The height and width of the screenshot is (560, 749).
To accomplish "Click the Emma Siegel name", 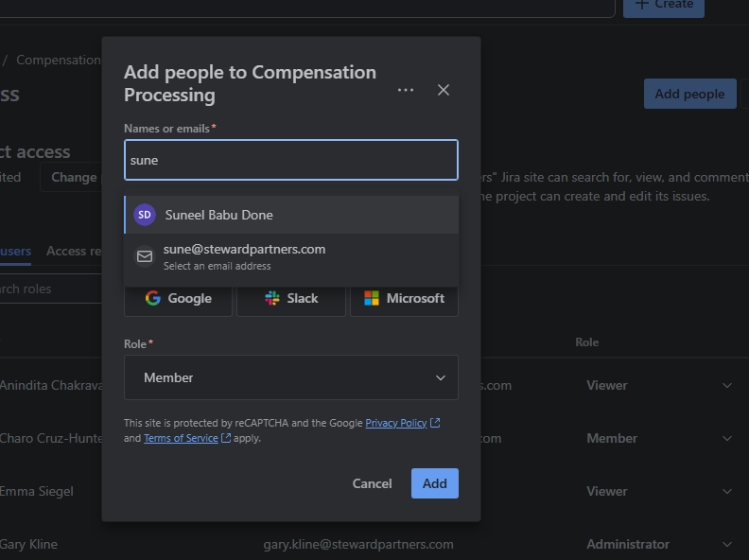I will tap(37, 492).
